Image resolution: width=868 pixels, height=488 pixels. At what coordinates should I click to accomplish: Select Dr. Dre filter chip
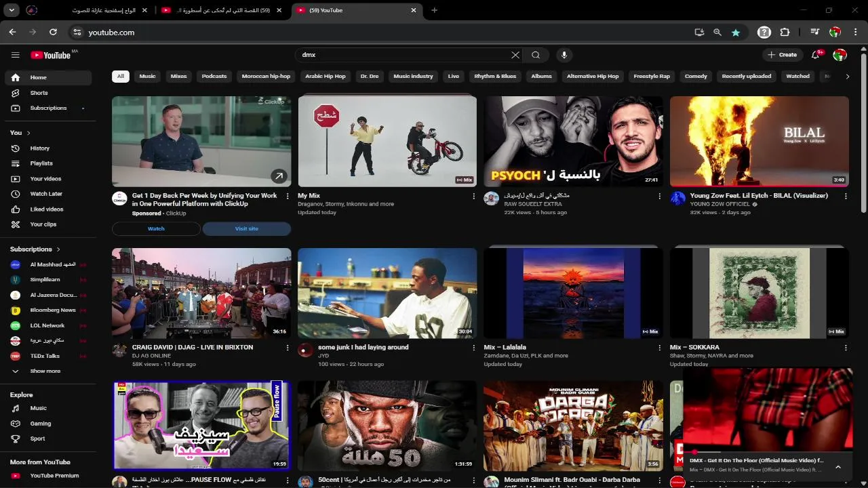pos(370,77)
